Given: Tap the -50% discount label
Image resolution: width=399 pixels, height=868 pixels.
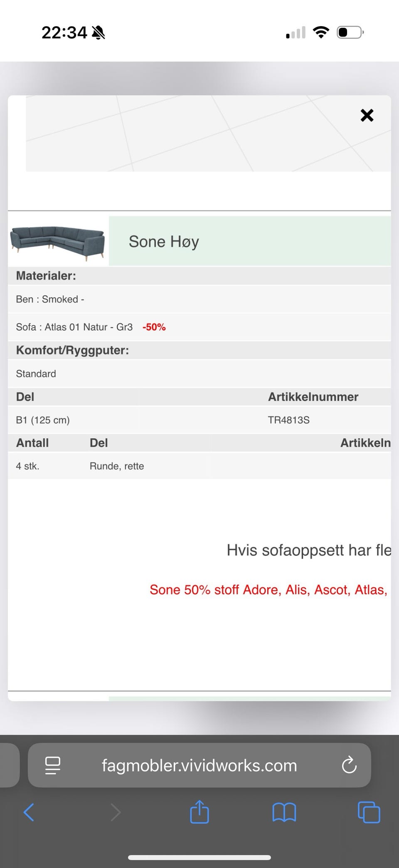Looking at the screenshot, I should pos(154,327).
